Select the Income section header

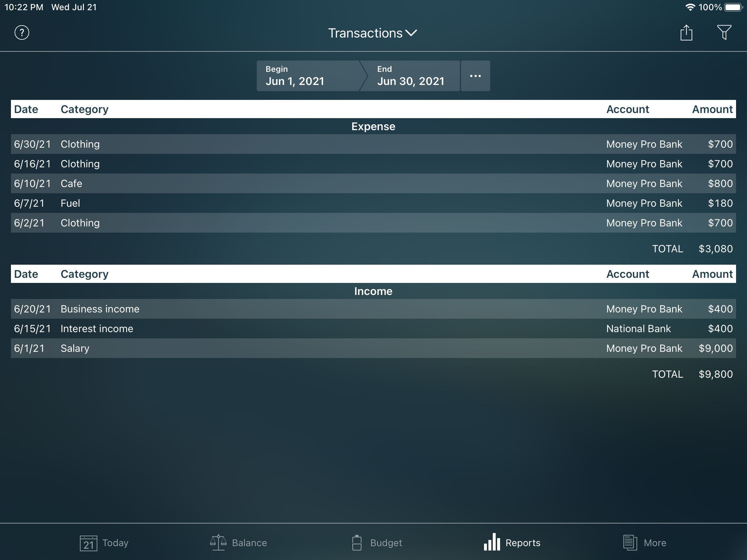click(373, 291)
